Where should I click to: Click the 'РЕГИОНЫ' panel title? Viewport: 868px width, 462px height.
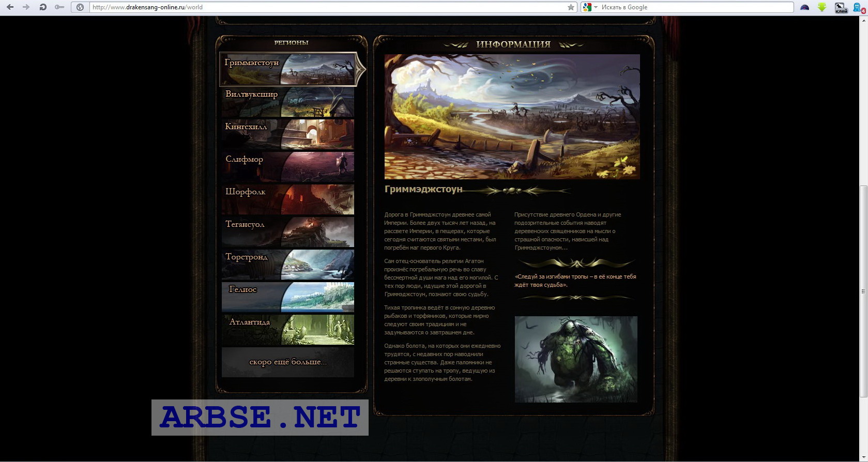(291, 43)
